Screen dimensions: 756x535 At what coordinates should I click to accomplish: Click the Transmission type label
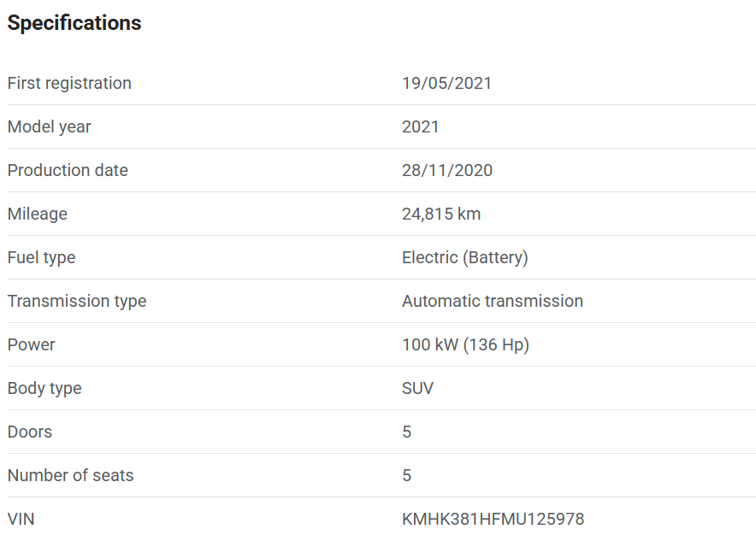pos(77,301)
